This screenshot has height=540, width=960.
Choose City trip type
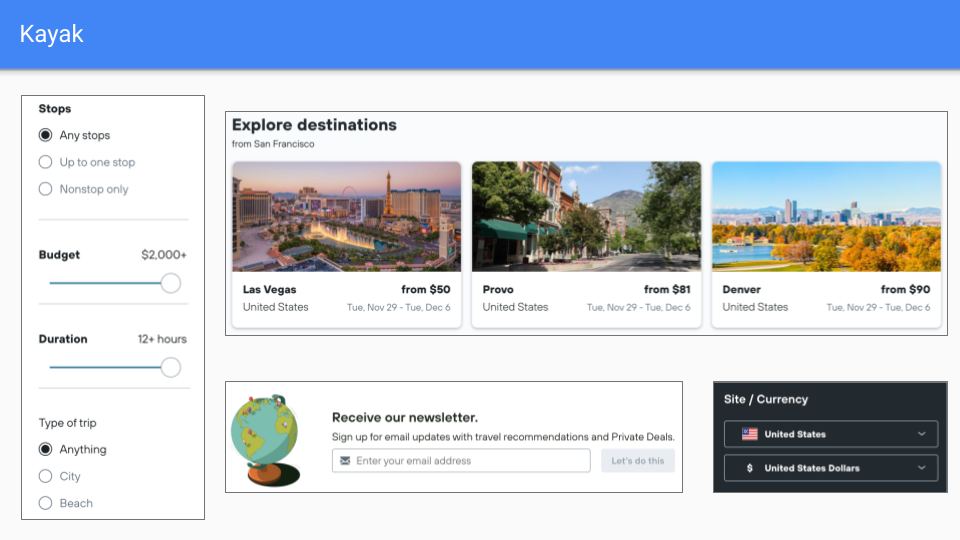click(x=45, y=476)
